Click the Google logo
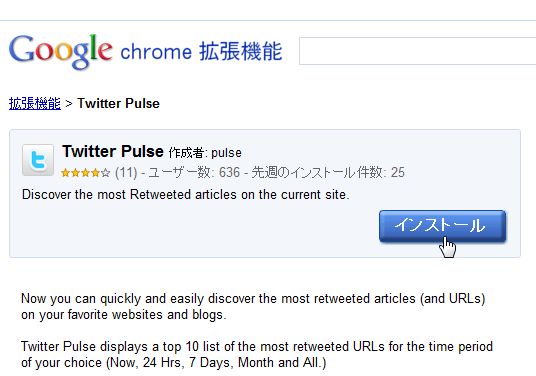Screen dimensions: 536x376 [61, 52]
